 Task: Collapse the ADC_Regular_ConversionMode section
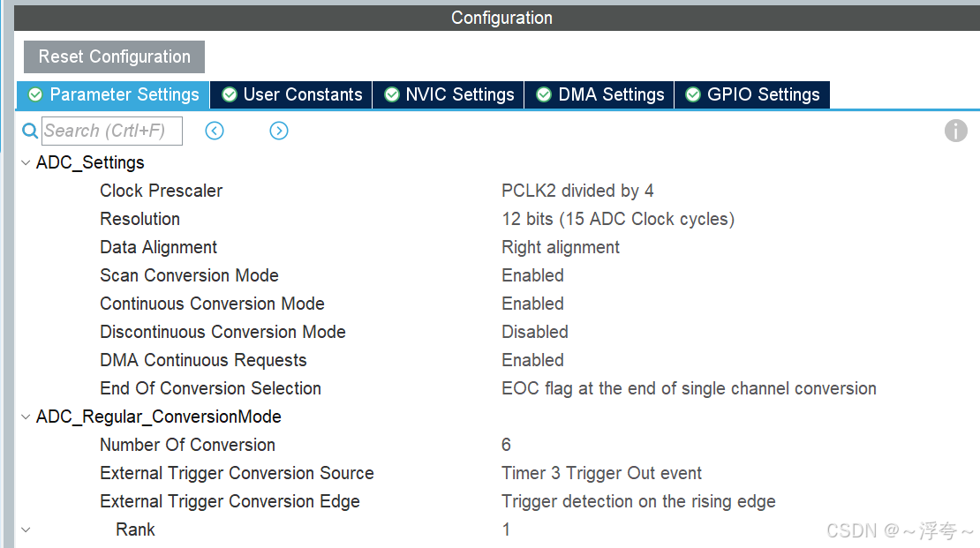point(25,417)
